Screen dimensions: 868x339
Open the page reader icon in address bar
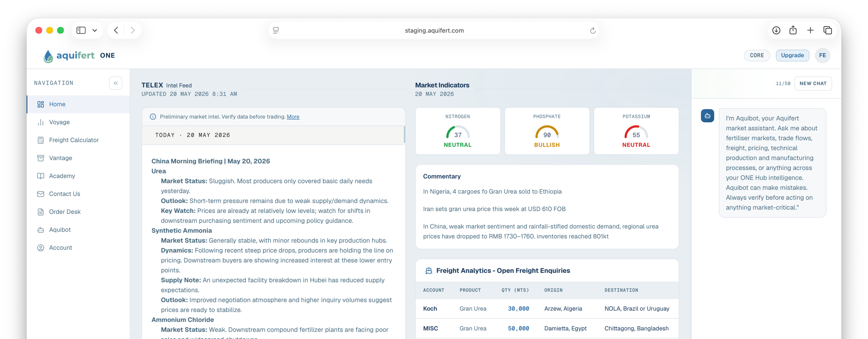click(276, 30)
